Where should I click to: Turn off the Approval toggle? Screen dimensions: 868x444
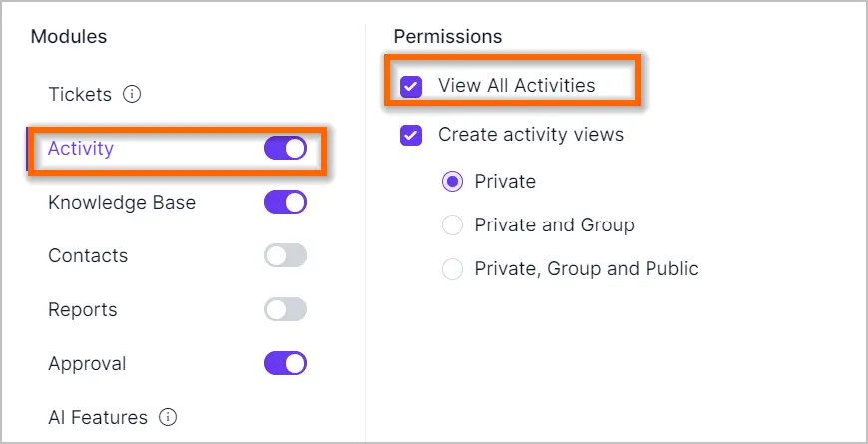285,364
